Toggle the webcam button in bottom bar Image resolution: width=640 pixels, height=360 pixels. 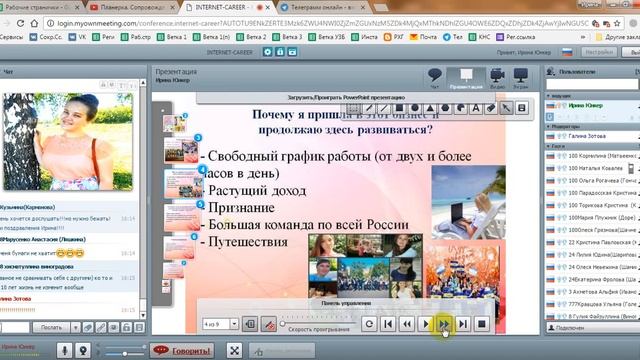[83, 350]
